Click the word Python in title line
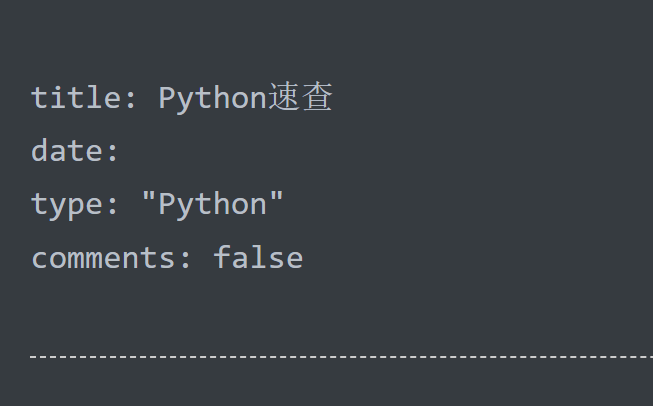 (x=212, y=98)
